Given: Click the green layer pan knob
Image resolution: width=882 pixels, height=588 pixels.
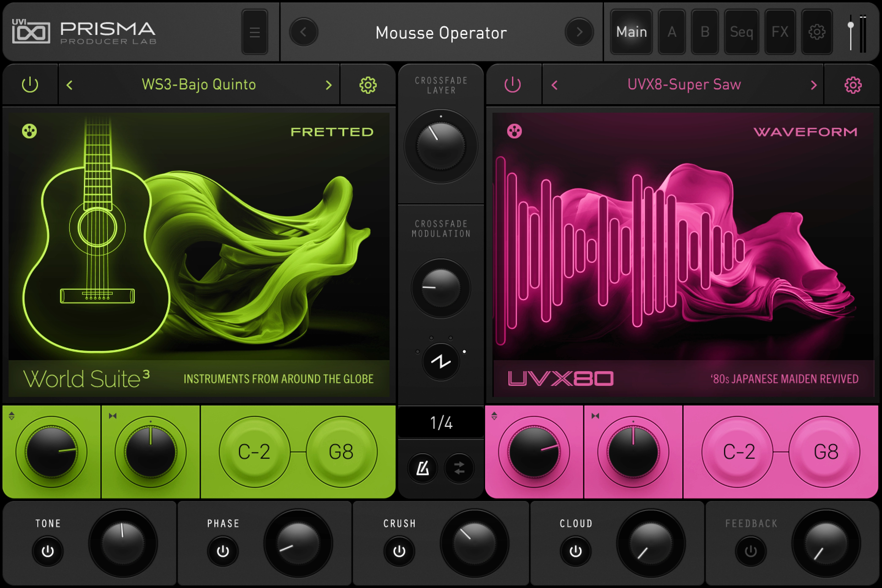Looking at the screenshot, I should click(x=151, y=452).
